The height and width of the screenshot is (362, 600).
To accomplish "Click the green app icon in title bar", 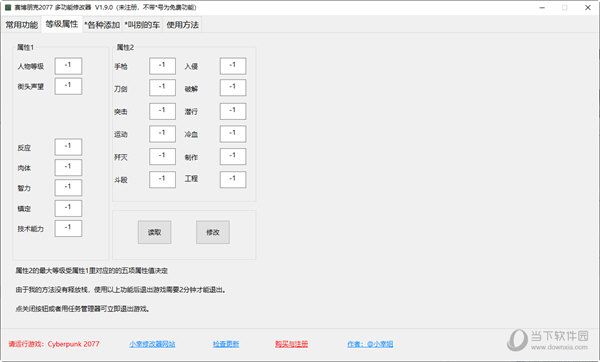I will click(8, 7).
